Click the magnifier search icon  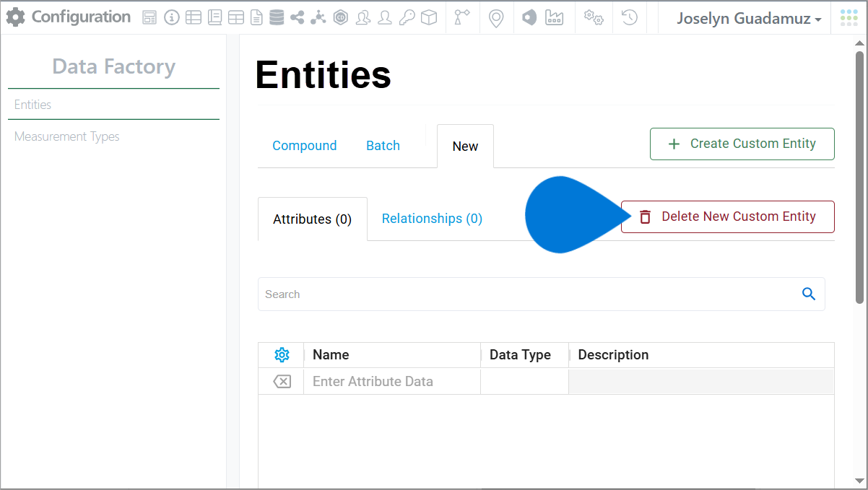(809, 294)
